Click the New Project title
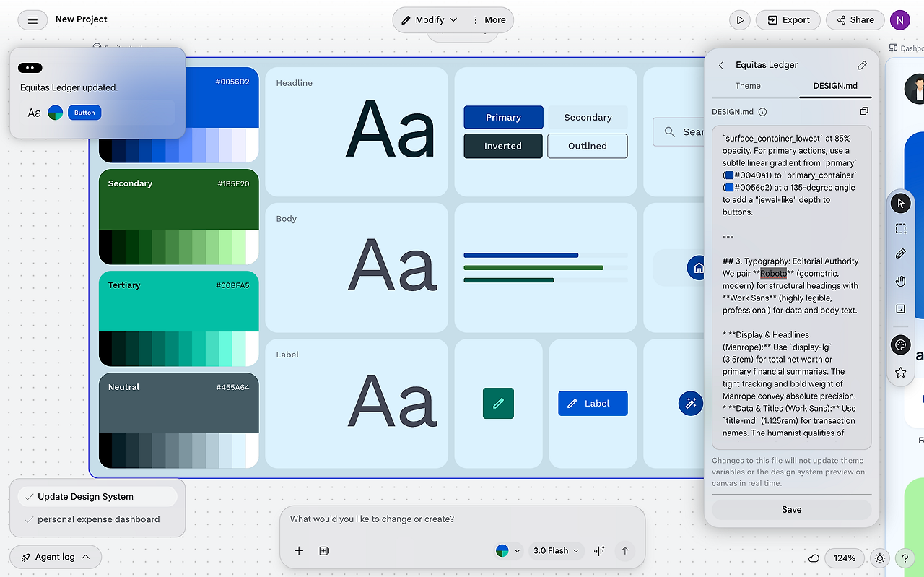 (82, 19)
